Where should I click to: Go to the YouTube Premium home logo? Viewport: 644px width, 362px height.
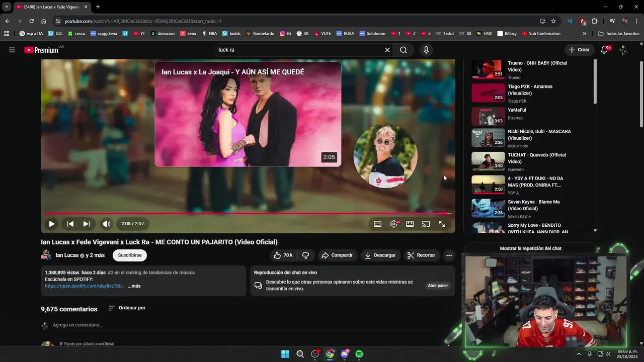(41, 50)
